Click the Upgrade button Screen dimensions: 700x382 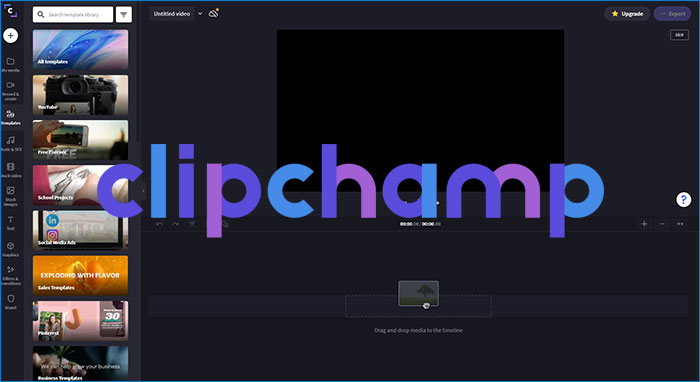tap(627, 14)
